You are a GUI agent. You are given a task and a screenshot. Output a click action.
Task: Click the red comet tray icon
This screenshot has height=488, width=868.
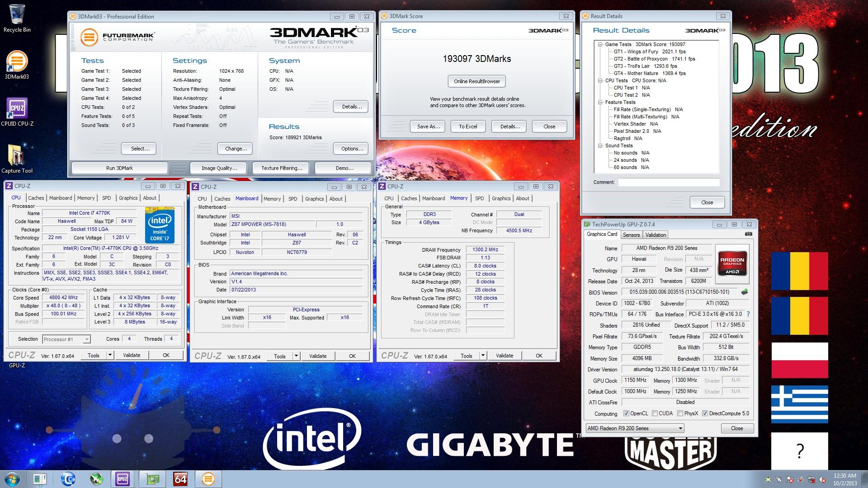(x=801, y=479)
